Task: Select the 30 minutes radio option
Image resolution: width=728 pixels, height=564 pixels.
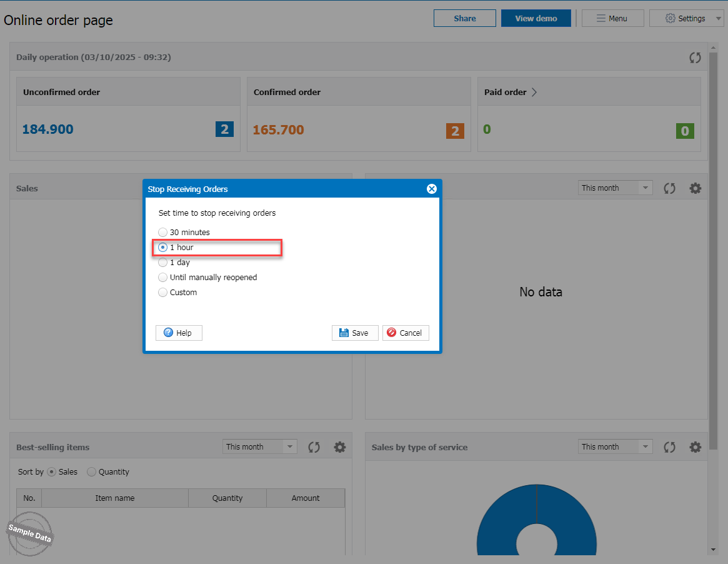Action: pos(163,233)
